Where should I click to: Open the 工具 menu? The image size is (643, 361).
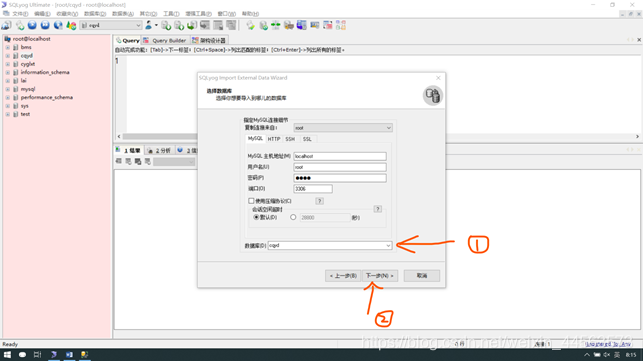[x=171, y=14]
